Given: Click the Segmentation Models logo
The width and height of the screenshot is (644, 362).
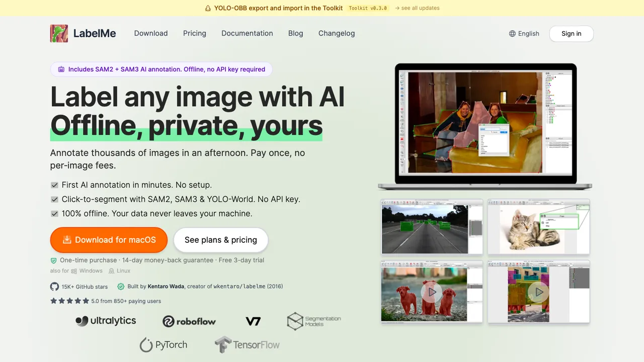Looking at the screenshot, I should 314,321.
